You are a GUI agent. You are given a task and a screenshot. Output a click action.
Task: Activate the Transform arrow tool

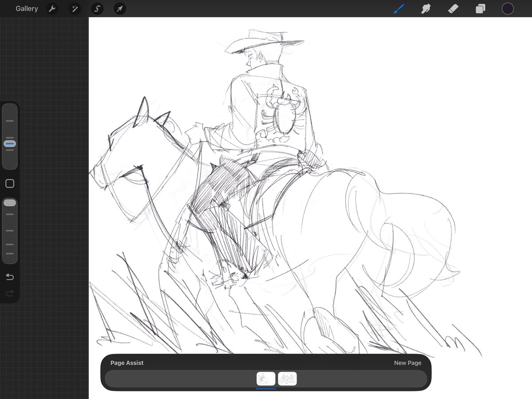120,8
